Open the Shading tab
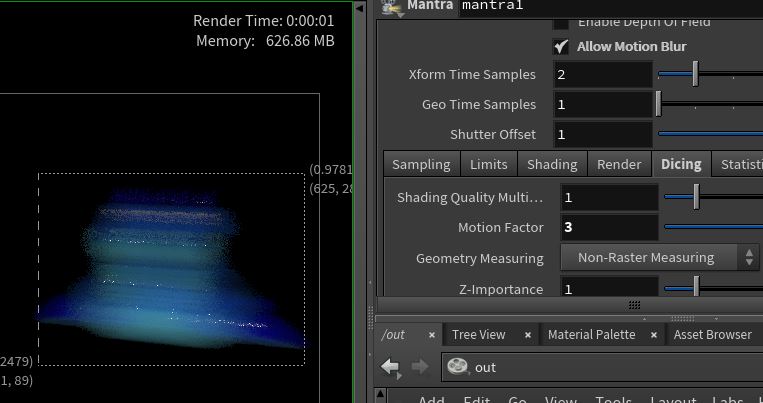The image size is (763, 403). 552,164
